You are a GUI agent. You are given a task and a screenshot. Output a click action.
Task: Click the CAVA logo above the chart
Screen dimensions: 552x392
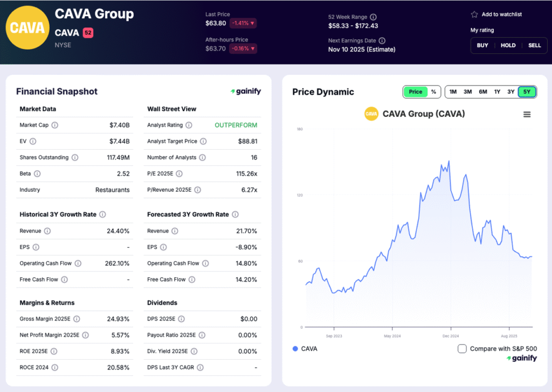[370, 114]
